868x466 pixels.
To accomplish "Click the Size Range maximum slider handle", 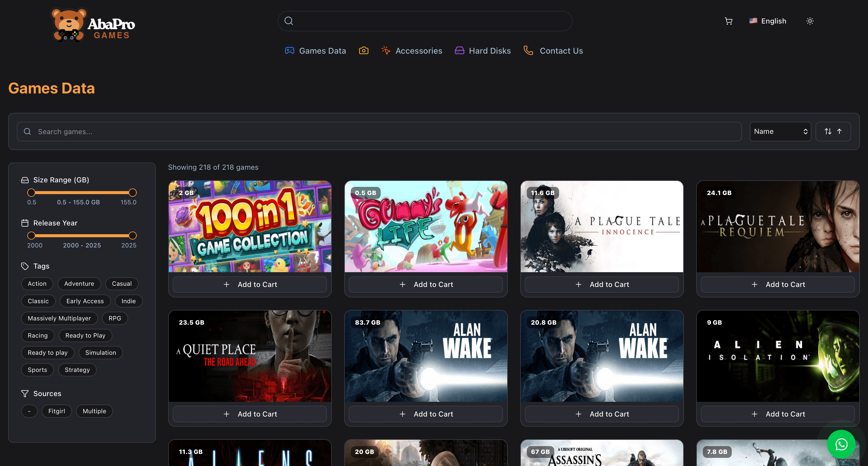I will click(133, 192).
